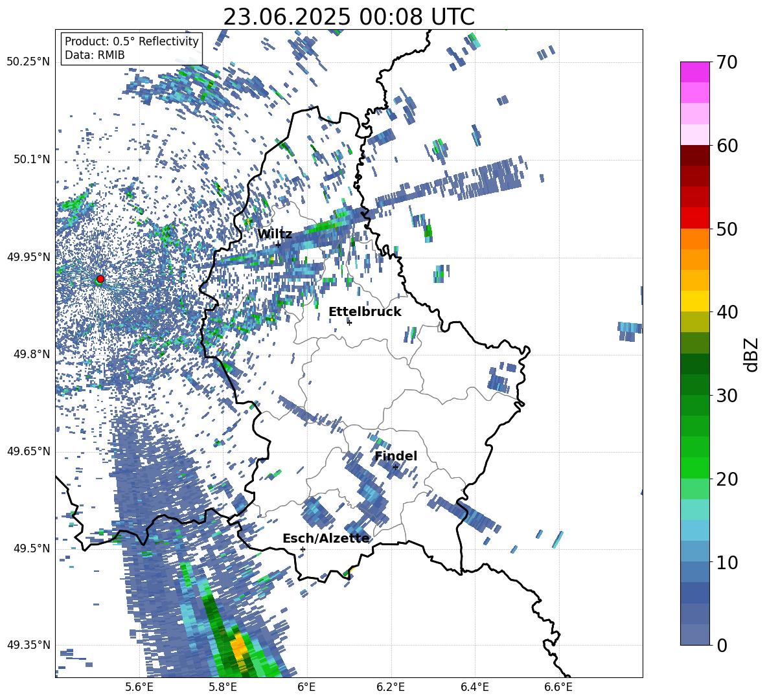Click the 60 value on the colorbar
The width and height of the screenshot is (767, 700).
click(727, 146)
